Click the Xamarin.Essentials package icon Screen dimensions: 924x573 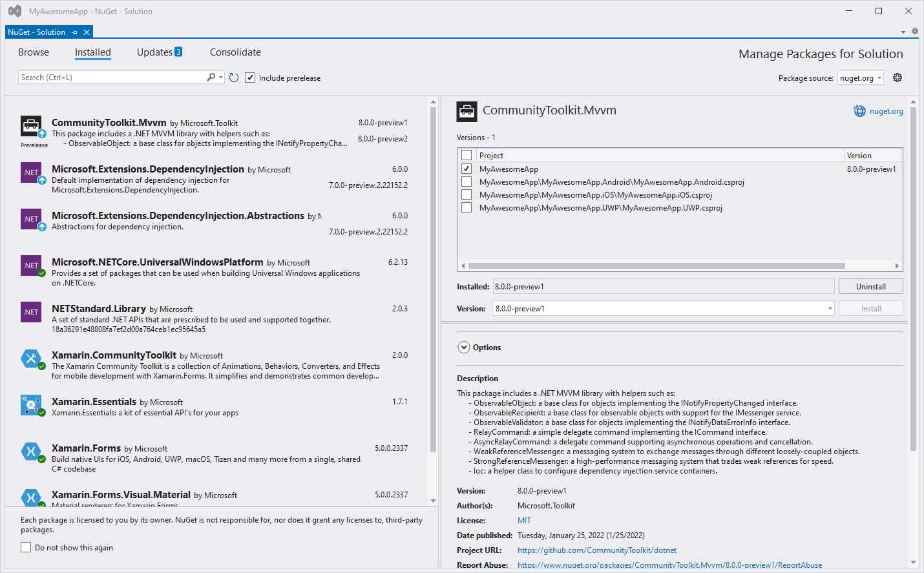(x=31, y=405)
